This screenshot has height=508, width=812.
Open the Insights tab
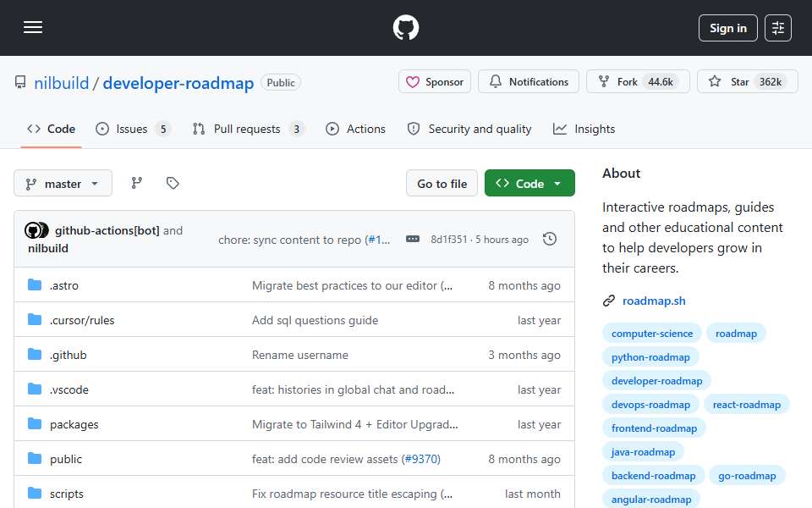tap(584, 129)
